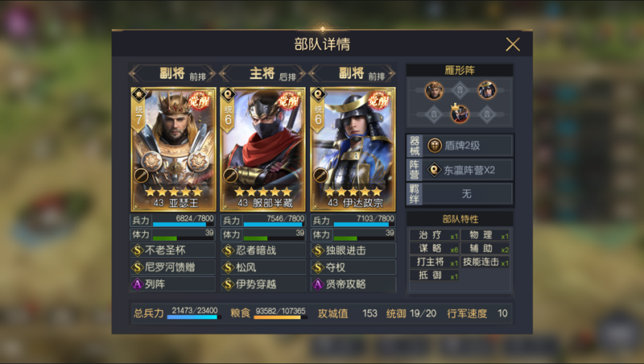The width and height of the screenshot is (644, 364).
Task: Click the 东瀛阵营X2 faction icon
Action: 434,170
